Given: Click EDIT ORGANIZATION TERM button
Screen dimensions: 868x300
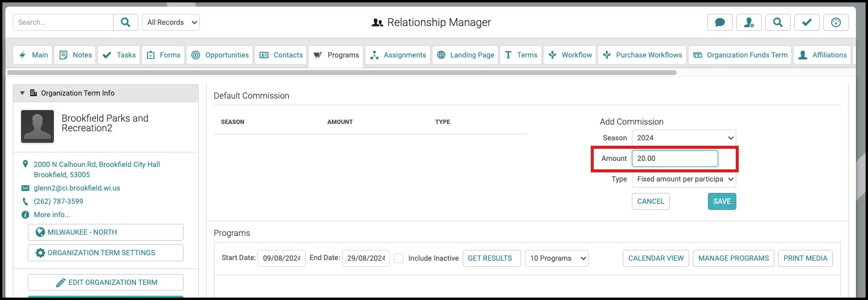Looking at the screenshot, I should tap(106, 282).
